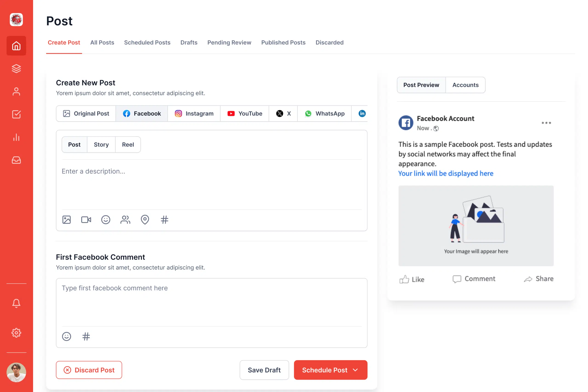
Task: Tag people with the users icon
Action: (125, 220)
